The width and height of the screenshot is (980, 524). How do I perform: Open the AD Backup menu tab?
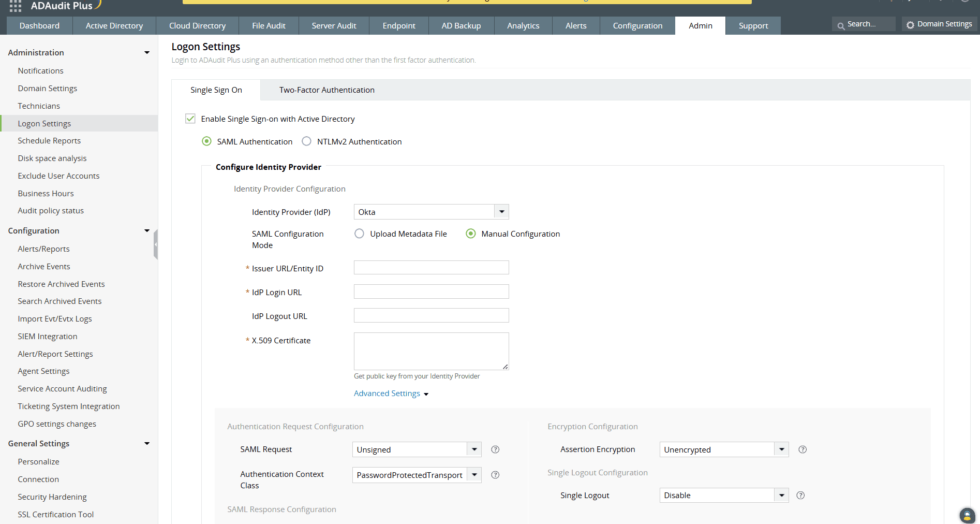coord(461,25)
